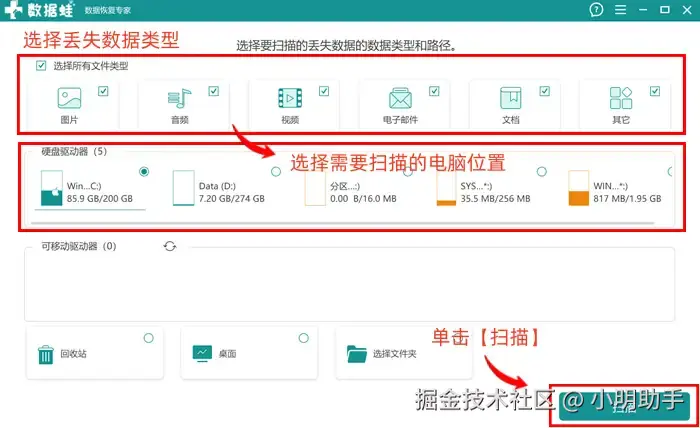The height and width of the screenshot is (428, 700).
Task: Uncheck the 其它 checkbox
Action: coord(655,91)
